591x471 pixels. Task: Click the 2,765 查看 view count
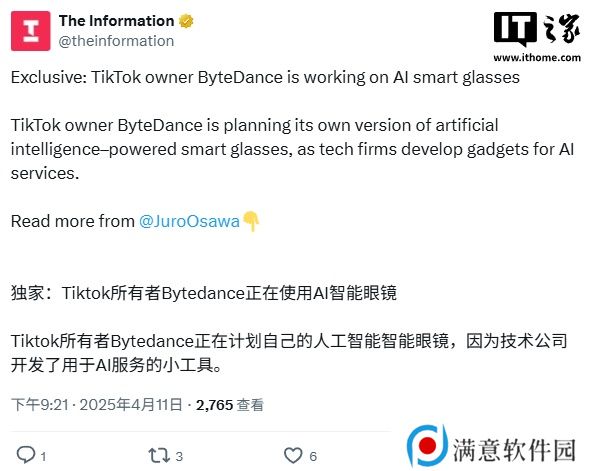pos(230,405)
